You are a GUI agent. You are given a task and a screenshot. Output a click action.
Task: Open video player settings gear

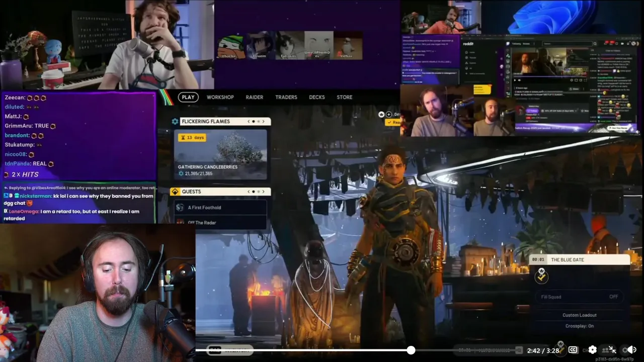(592, 350)
